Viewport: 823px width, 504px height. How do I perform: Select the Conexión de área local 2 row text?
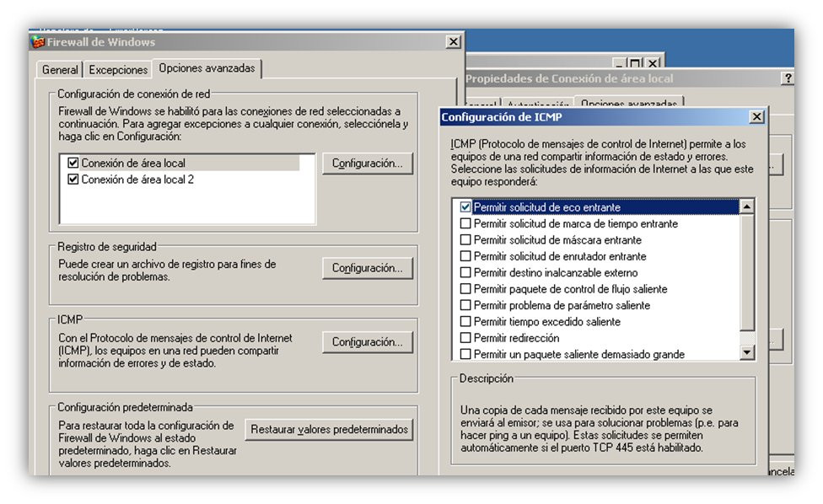[x=137, y=180]
